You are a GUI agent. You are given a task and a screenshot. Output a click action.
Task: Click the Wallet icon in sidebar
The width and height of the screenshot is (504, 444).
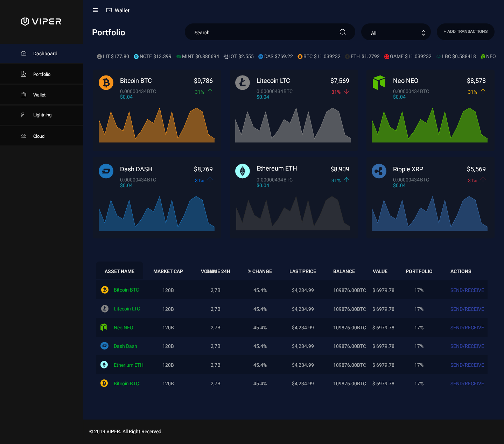[x=24, y=95]
